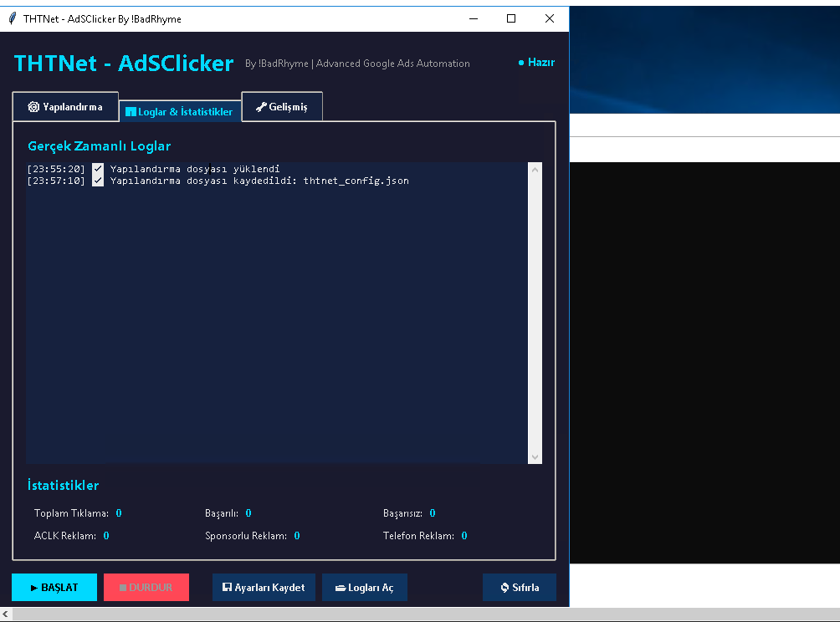Viewport: 840px width, 622px height.
Task: Reset statistics with Sıfırla button
Action: tap(519, 587)
